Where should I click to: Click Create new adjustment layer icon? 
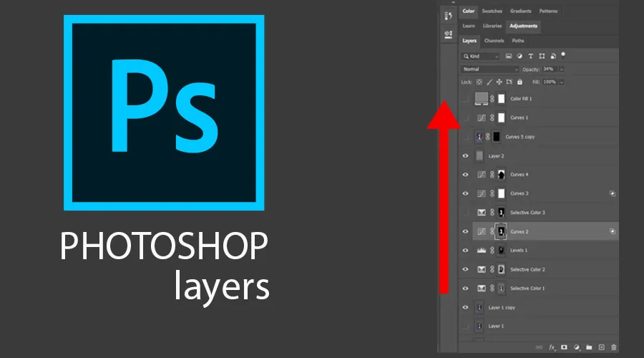click(x=577, y=347)
